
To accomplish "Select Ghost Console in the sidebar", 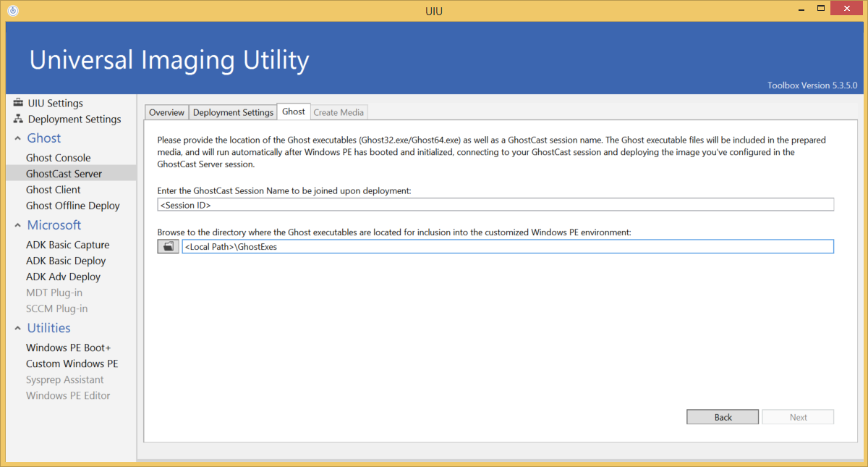I will coord(59,158).
